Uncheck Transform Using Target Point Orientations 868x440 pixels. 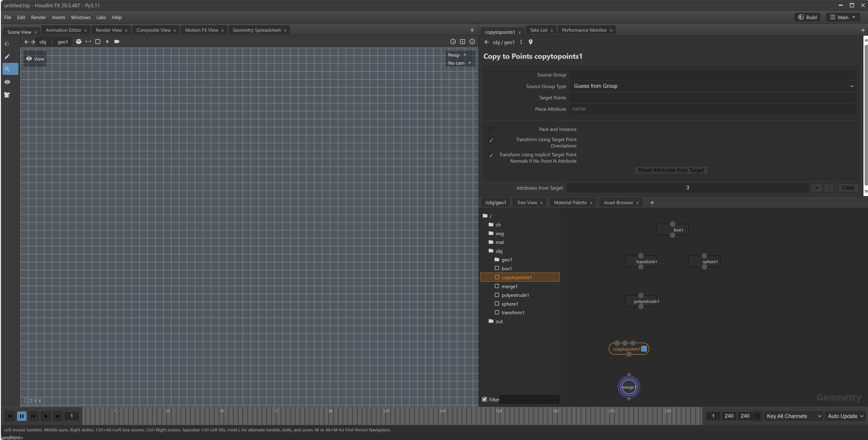[491, 140]
